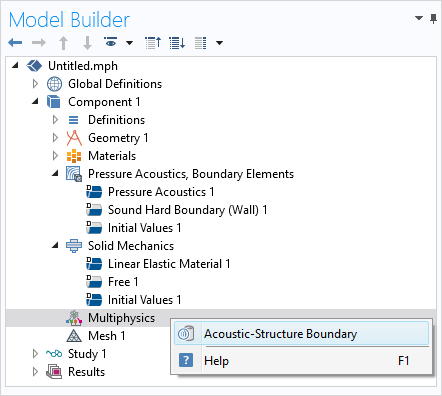Expand the Geometry 1 node
This screenshot has height=396, width=442.
[x=55, y=138]
